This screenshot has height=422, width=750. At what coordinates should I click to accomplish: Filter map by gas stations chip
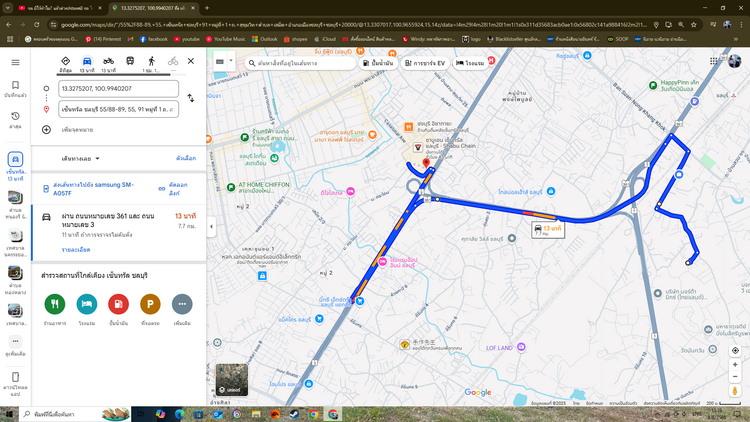pos(378,63)
